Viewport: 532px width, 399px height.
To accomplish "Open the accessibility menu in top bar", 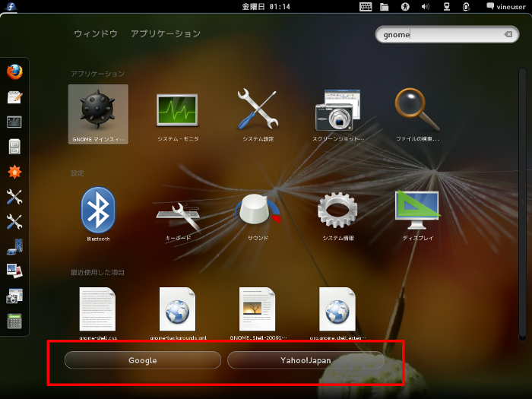I will tap(405, 6).
